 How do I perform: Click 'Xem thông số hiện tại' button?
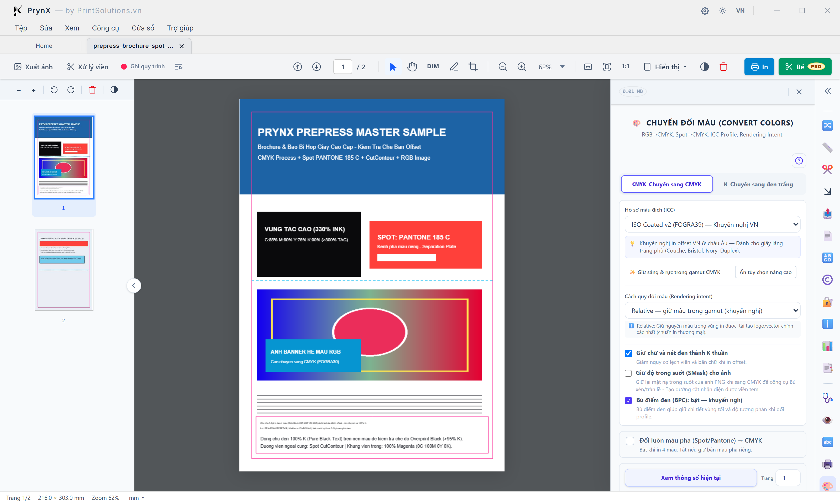pos(691,478)
